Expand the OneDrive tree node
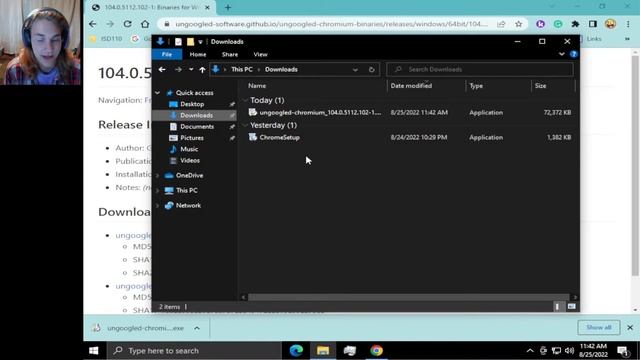640x360 pixels. [158, 176]
